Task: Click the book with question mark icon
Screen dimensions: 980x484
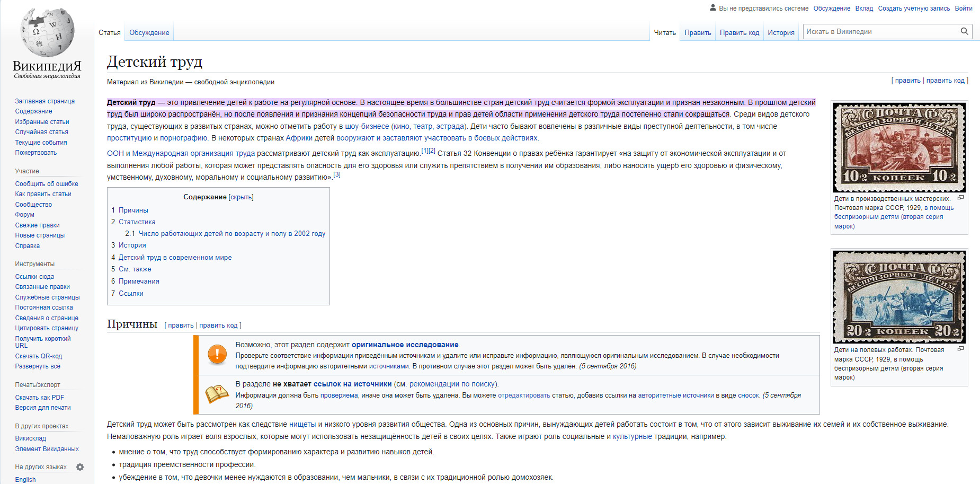Action: (217, 394)
